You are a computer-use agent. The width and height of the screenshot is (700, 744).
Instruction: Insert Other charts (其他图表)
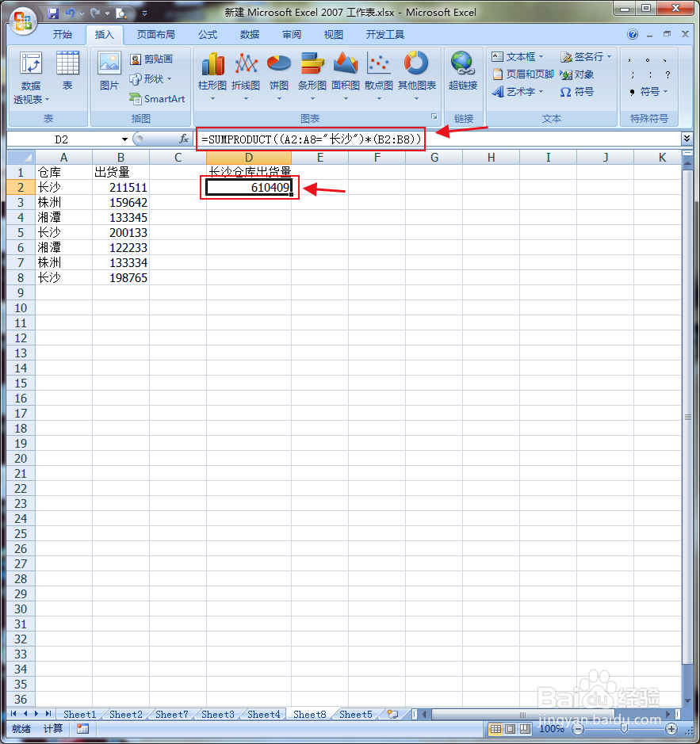pyautogui.click(x=416, y=77)
